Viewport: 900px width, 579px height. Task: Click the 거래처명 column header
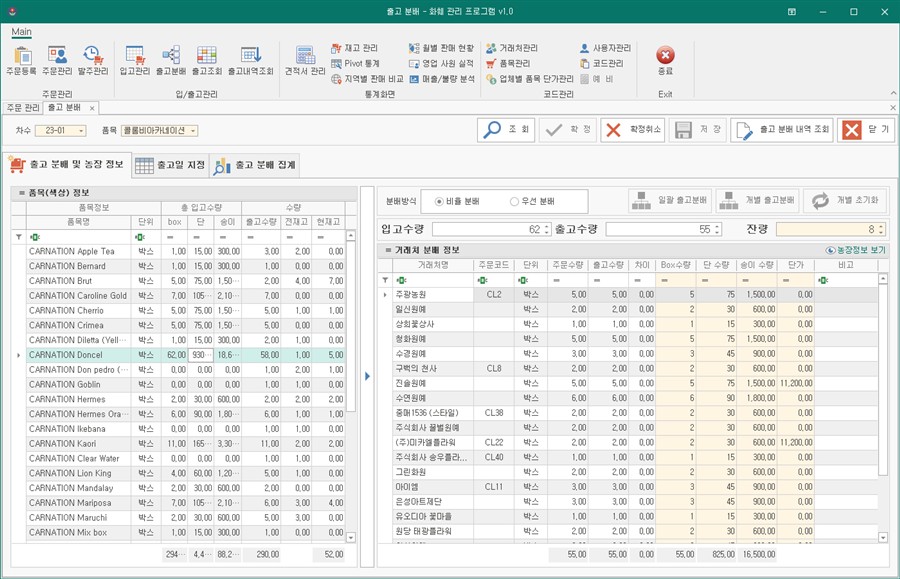point(433,265)
